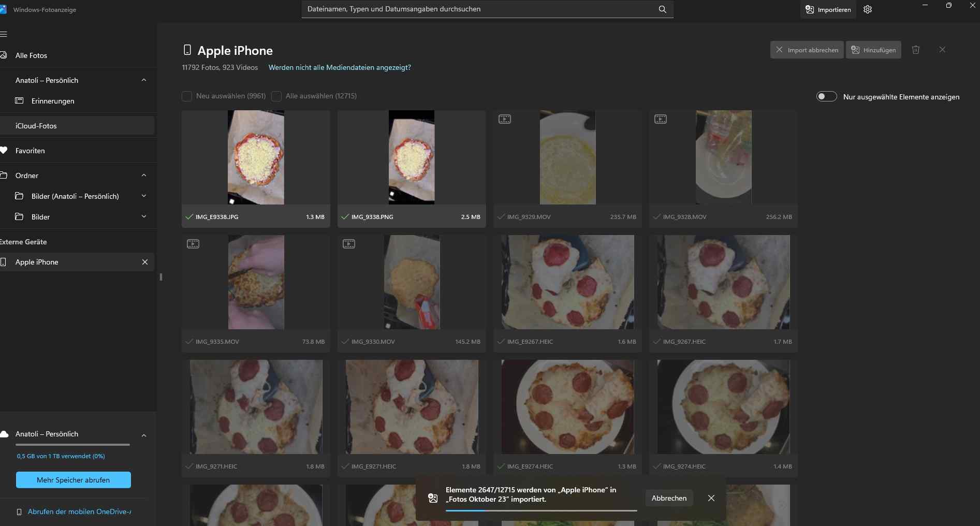
Task: Click the import icon in the notification
Action: click(x=433, y=498)
